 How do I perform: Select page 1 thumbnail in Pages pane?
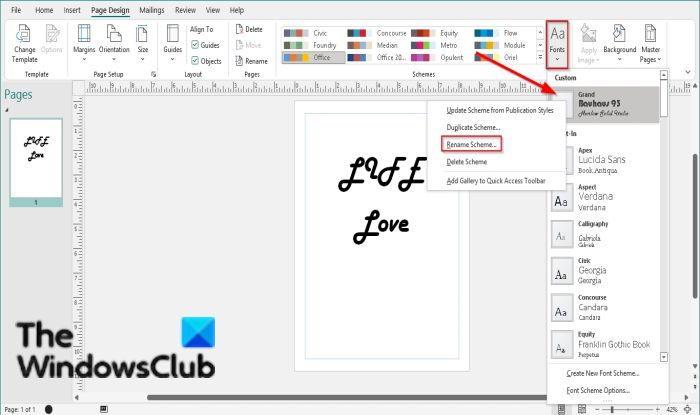tap(36, 162)
